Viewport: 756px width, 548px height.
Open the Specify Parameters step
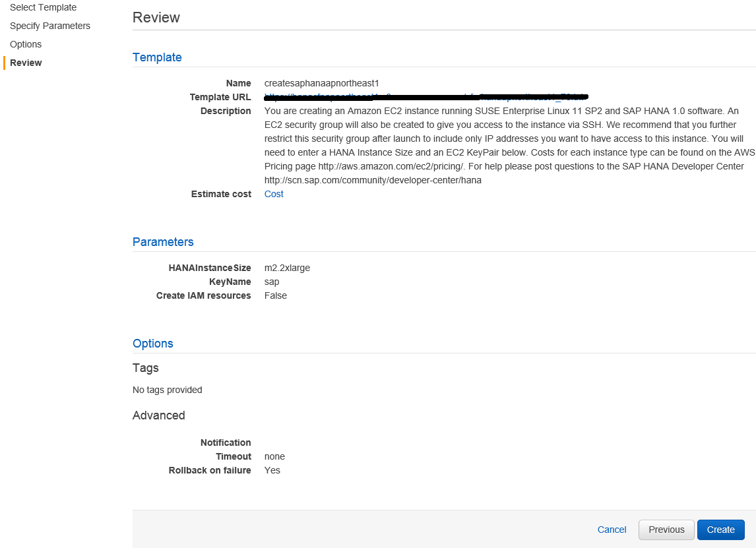(x=49, y=26)
